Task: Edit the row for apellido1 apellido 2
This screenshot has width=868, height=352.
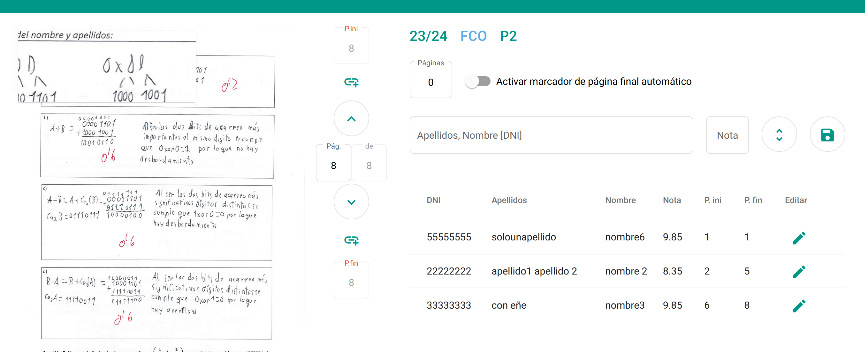Action: tap(799, 271)
